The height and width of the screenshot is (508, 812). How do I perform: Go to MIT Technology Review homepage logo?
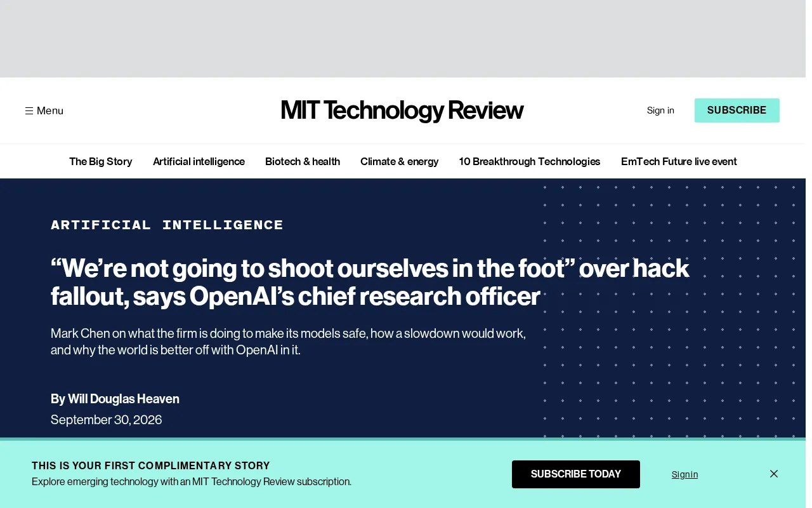click(402, 110)
